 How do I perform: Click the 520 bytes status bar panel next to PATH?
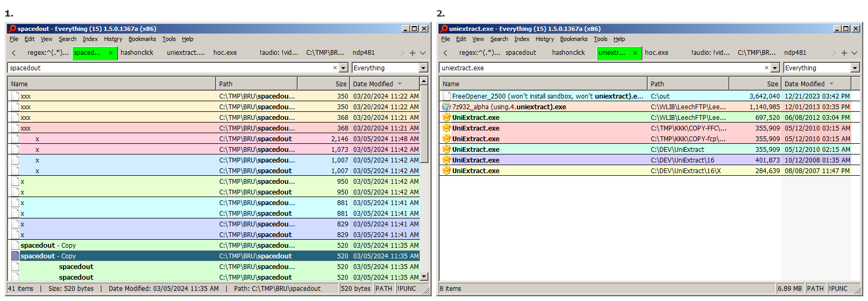[356, 289]
